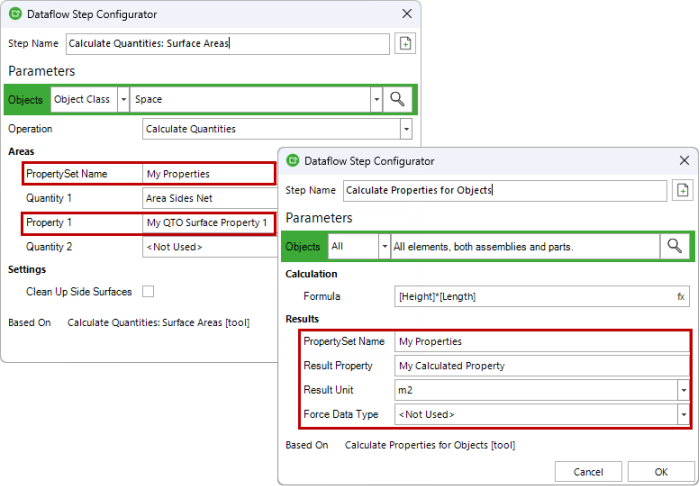Image resolution: width=700 pixels, height=486 pixels.
Task: Click the PropertySet Name field in the Results section
Action: pyautogui.click(x=542, y=341)
